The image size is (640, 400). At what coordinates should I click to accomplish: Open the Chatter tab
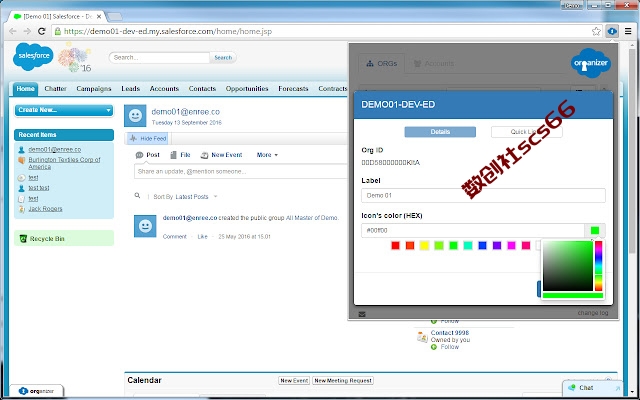pyautogui.click(x=56, y=89)
